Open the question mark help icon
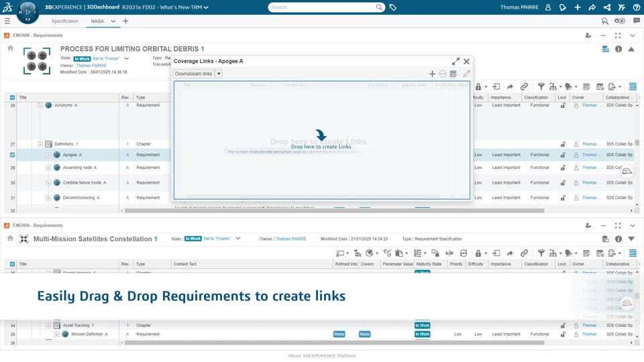Image resolution: width=644 pixels, height=362 pixels. tap(637, 7)
